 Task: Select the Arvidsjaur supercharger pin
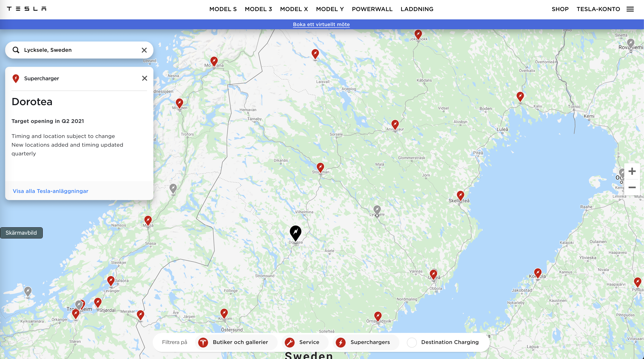395,125
